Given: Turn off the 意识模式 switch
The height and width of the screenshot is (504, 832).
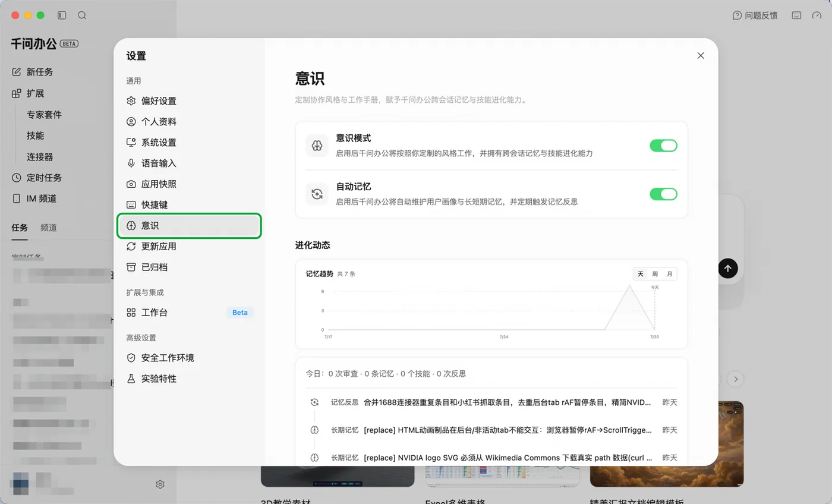Looking at the screenshot, I should pos(663,146).
